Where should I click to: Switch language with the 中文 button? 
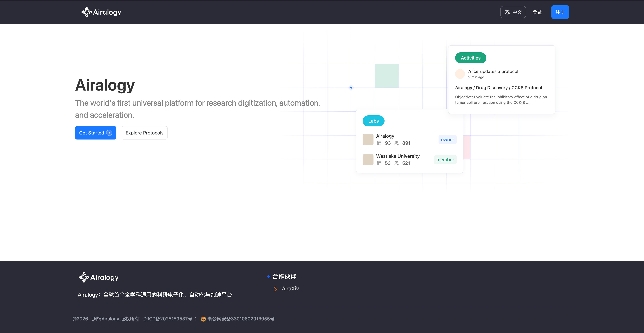[x=513, y=12]
